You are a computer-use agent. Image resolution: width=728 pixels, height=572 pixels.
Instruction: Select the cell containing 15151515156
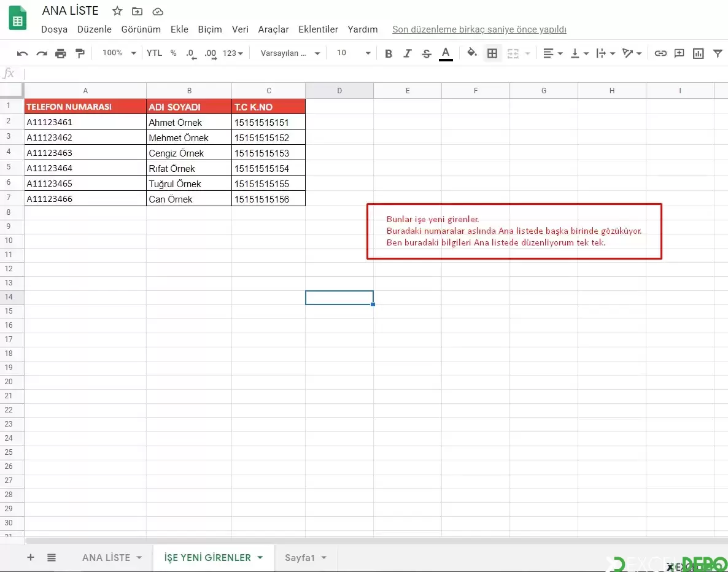pyautogui.click(x=268, y=199)
